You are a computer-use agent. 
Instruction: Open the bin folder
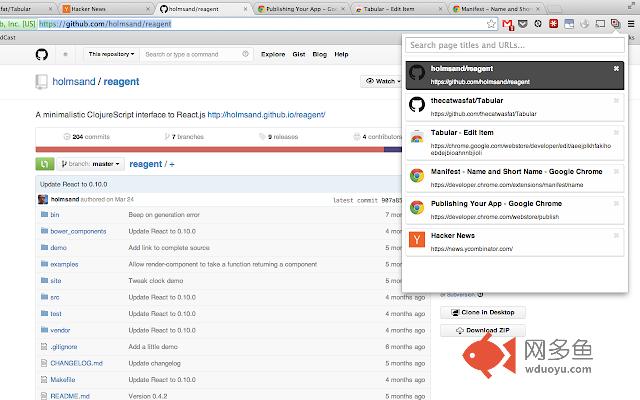(x=55, y=215)
